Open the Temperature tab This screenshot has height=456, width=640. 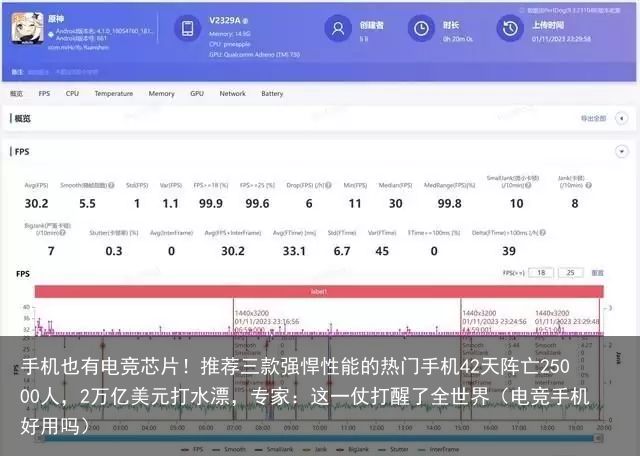pos(113,93)
